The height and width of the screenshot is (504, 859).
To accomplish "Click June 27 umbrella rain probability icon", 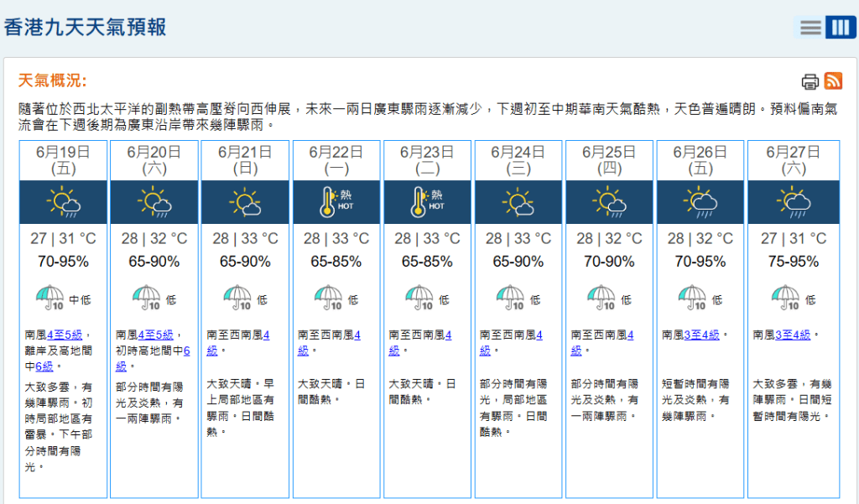I will [x=785, y=298].
